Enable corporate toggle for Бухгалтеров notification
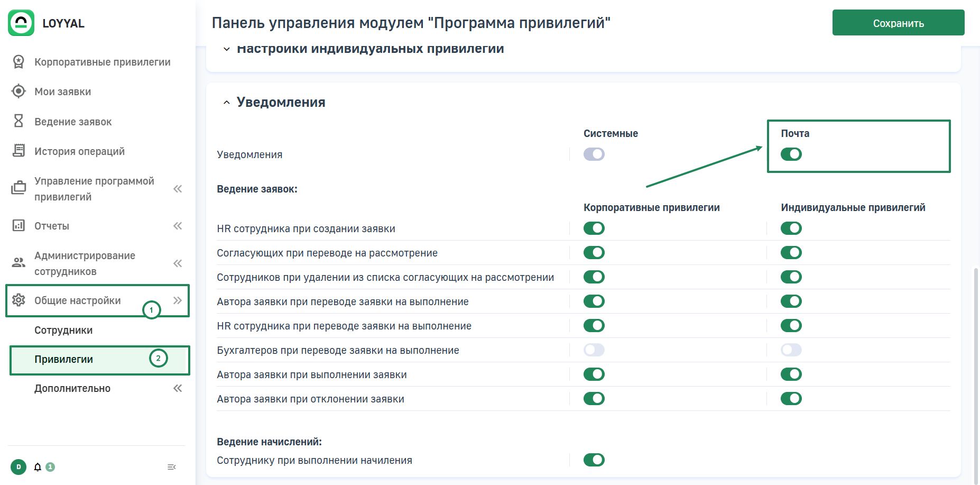This screenshot has height=485, width=980. click(x=594, y=350)
